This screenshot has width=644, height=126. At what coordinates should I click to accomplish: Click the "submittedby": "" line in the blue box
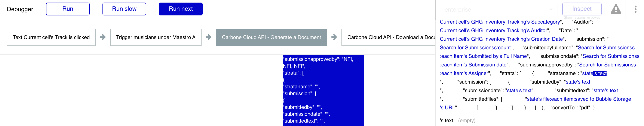point(302,107)
